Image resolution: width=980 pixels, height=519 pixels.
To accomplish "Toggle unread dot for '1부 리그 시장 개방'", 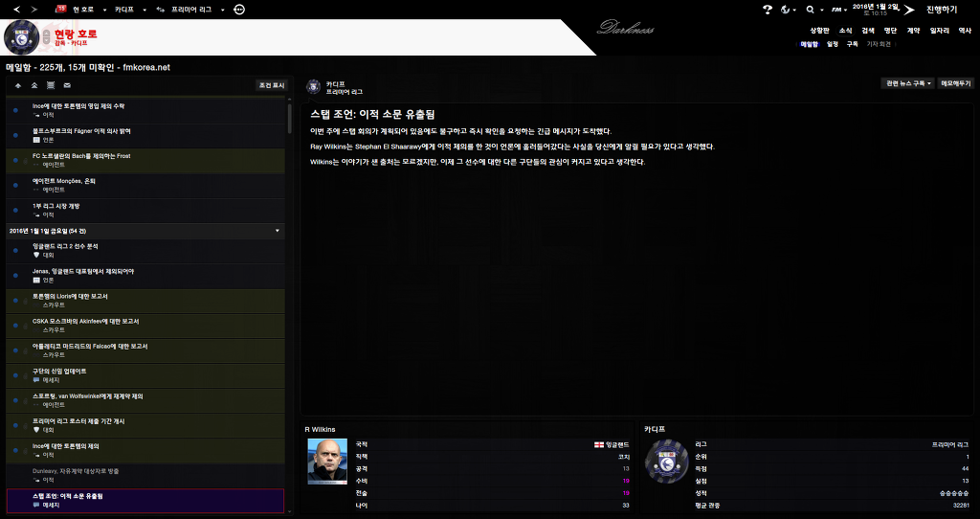I will pyautogui.click(x=15, y=210).
